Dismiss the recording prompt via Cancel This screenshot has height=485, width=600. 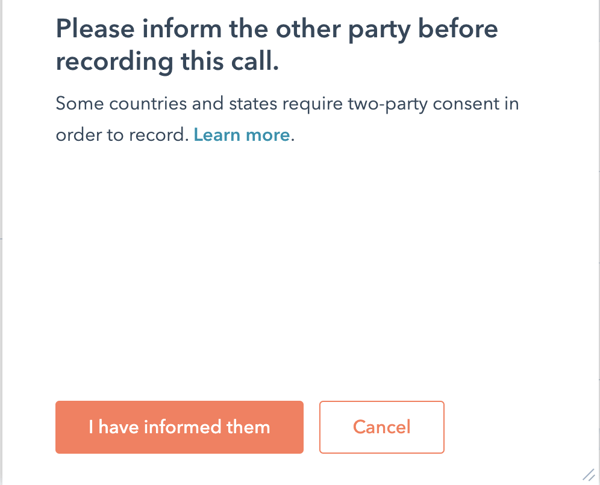click(381, 427)
